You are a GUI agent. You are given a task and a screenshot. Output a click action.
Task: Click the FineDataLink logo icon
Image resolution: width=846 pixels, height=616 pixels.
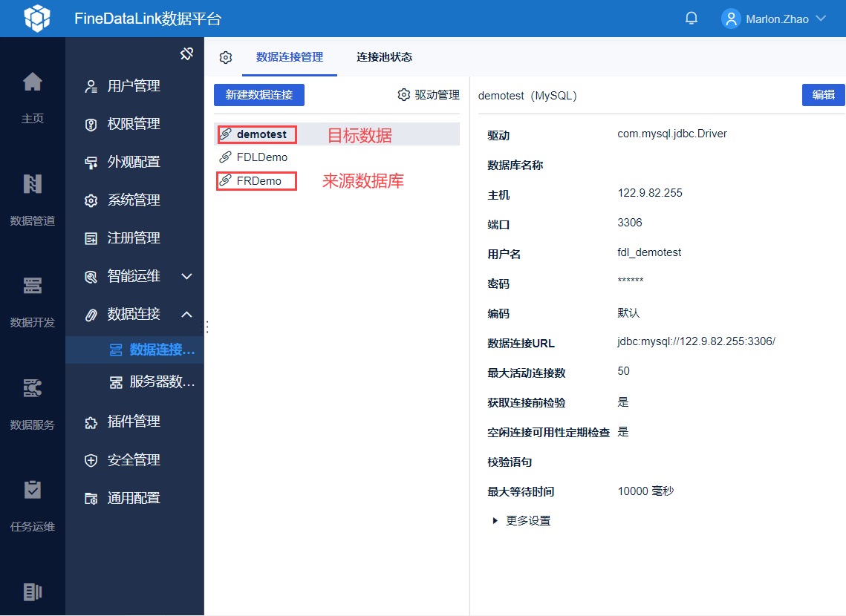[37, 19]
